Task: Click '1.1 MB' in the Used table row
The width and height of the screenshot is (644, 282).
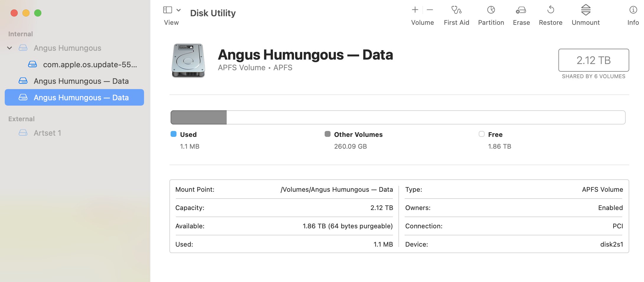Action: point(383,244)
